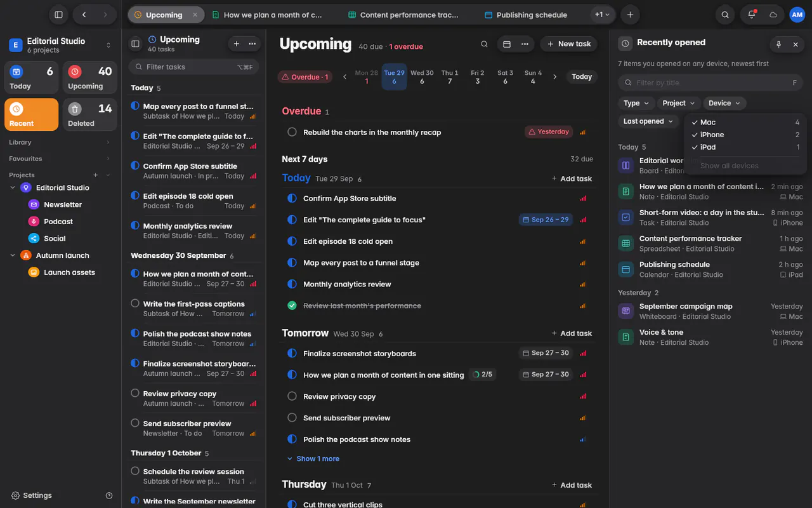Toggle the Mac device filter option
This screenshot has height=508, width=812.
tap(745, 122)
